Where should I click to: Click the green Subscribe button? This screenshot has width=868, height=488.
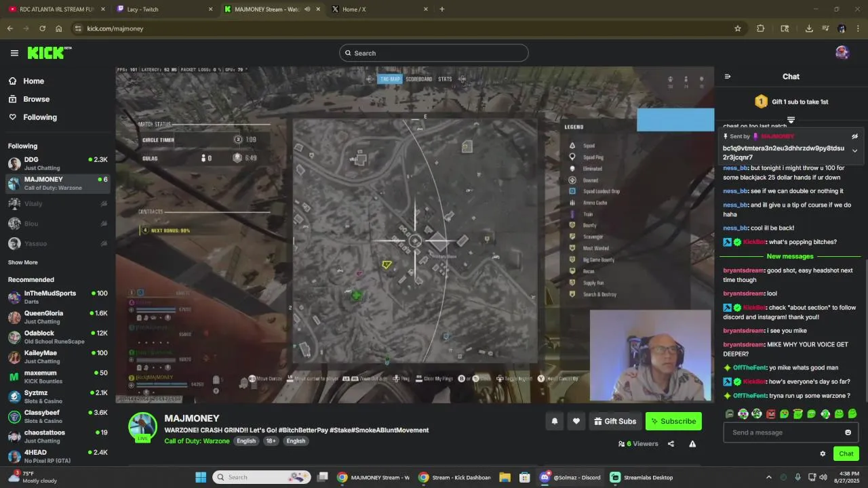[x=673, y=421]
